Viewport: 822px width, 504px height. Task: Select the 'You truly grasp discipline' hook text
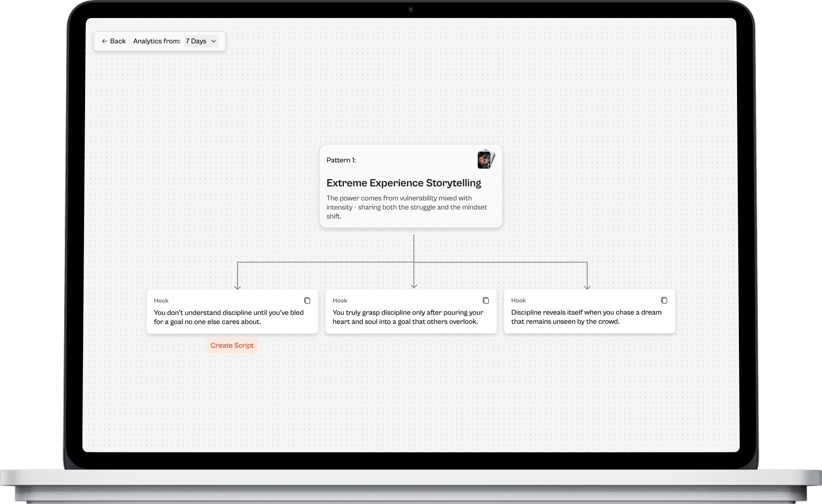[407, 317]
